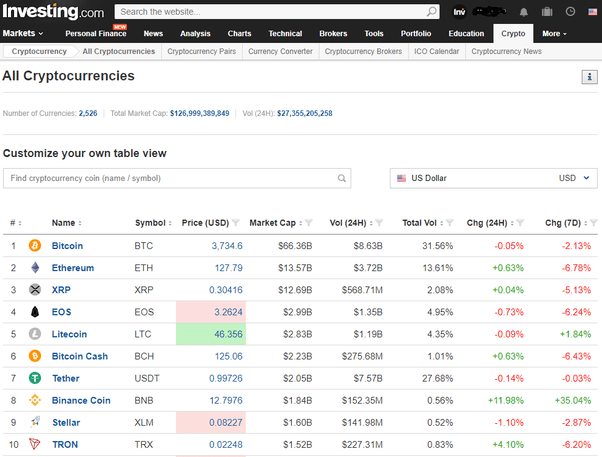
Task: Open the Chg (24H) filter funnel
Action: click(520, 223)
